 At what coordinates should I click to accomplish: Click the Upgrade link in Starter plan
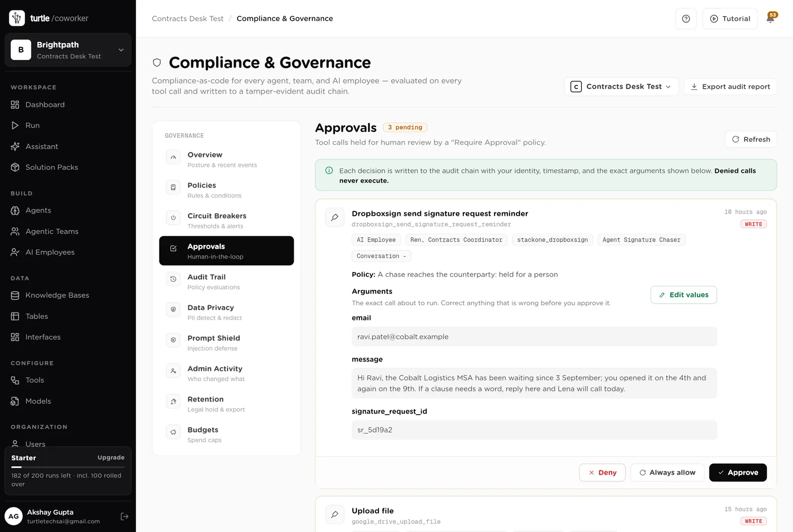111,458
